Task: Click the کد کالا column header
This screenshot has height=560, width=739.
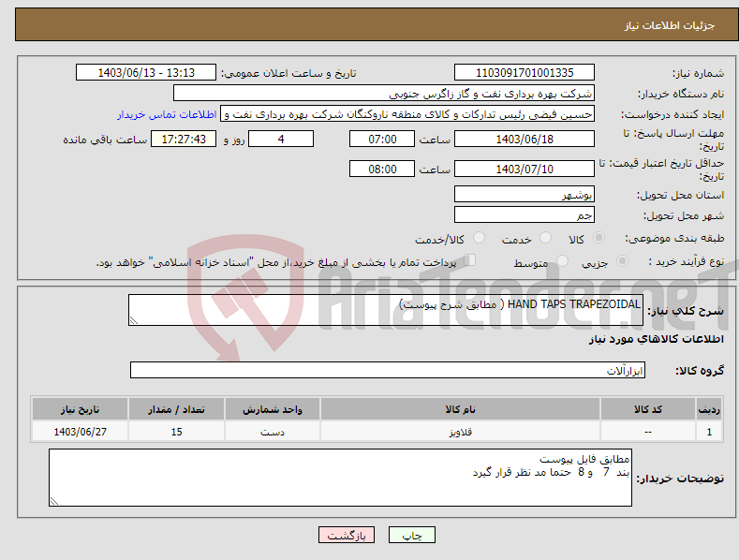Action: coord(648,409)
